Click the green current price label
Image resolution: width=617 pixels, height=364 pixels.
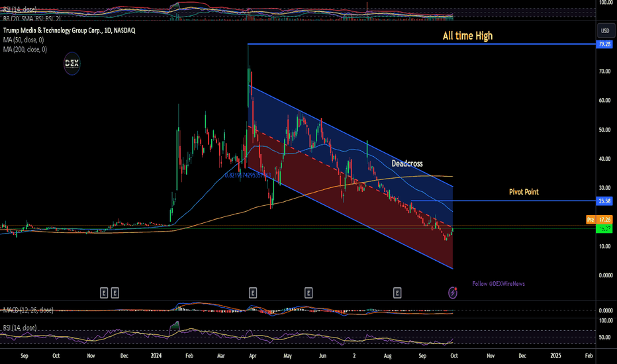click(x=604, y=228)
